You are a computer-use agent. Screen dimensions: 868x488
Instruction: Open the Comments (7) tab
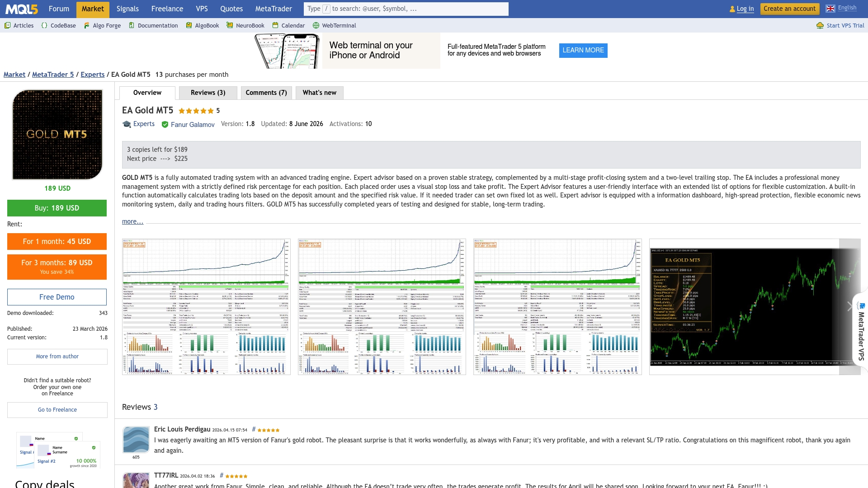(x=266, y=93)
